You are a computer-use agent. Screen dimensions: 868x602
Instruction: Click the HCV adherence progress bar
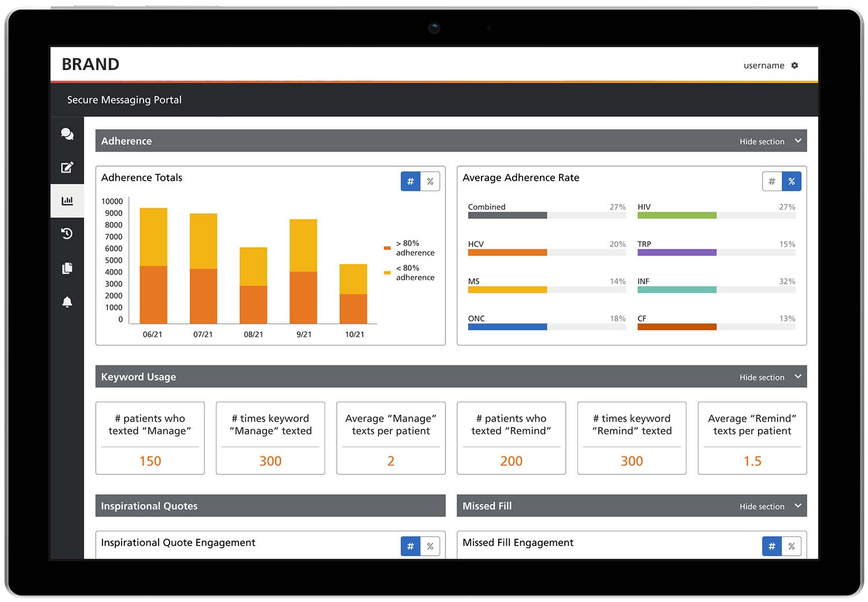point(547,252)
